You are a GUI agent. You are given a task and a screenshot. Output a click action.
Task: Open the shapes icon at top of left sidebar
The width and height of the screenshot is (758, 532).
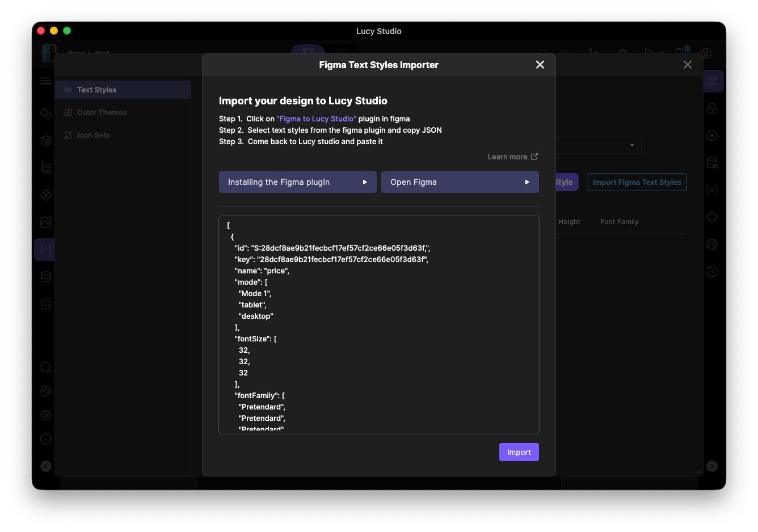(x=46, y=113)
